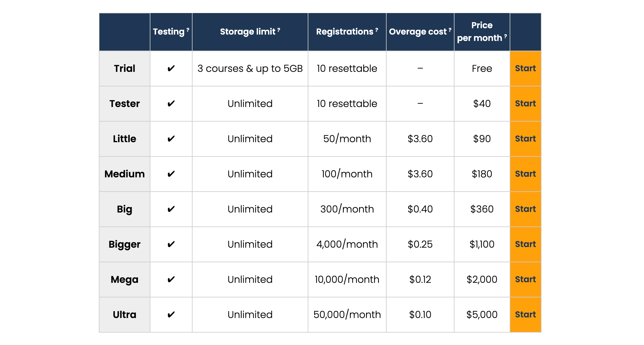Choose Start for the Little plan
644x345 pixels.
pyautogui.click(x=525, y=139)
